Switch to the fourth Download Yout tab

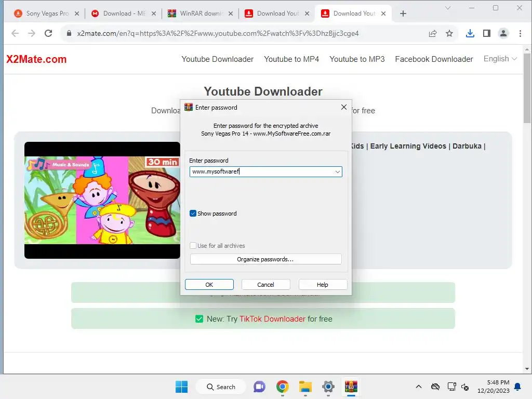click(x=277, y=14)
